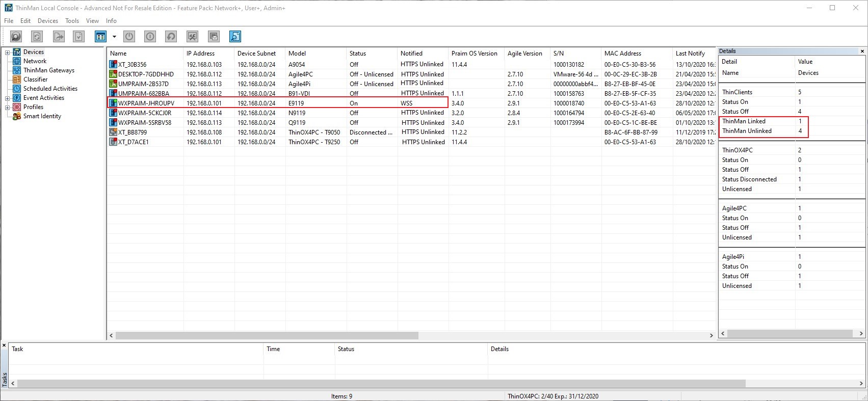This screenshot has width=868, height=401.
Task: Click the Details panel horizontal scrollbar thumb
Action: pos(790,333)
